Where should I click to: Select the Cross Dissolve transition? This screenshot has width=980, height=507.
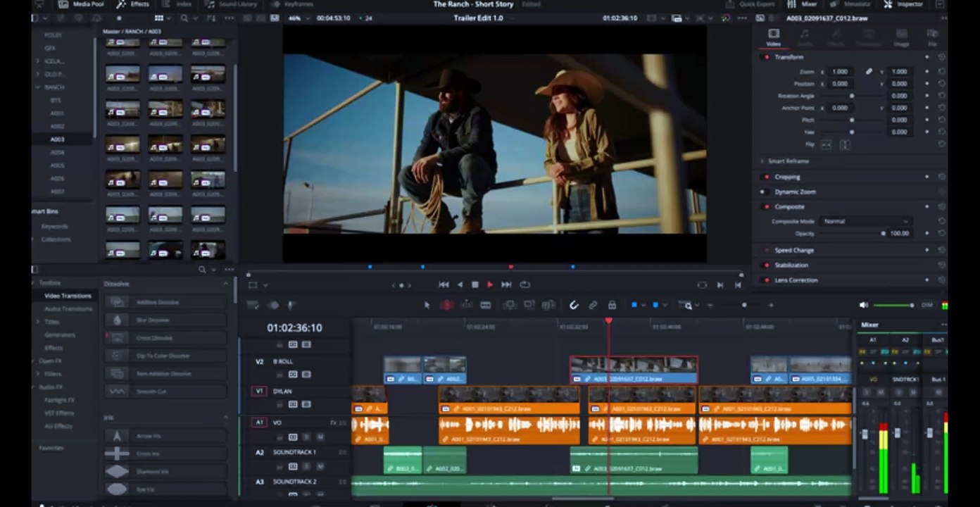point(165,338)
